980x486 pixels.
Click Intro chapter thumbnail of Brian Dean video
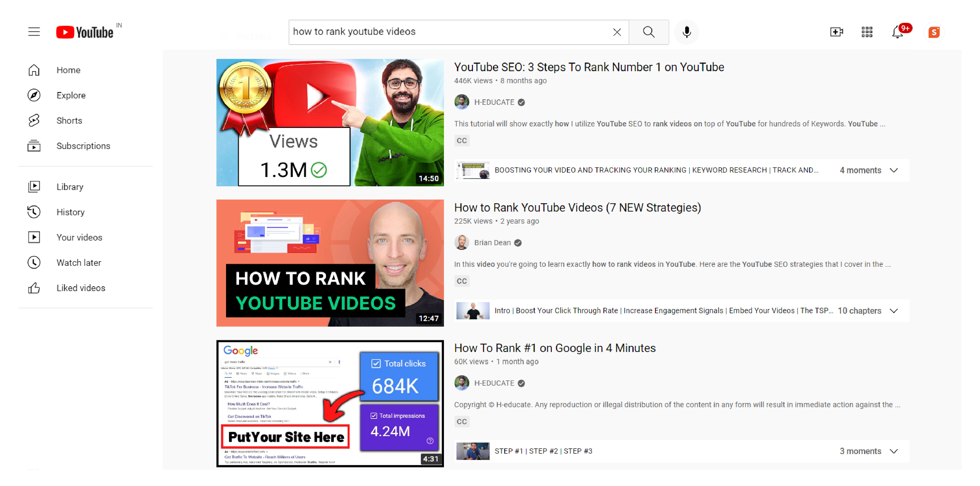click(x=472, y=311)
